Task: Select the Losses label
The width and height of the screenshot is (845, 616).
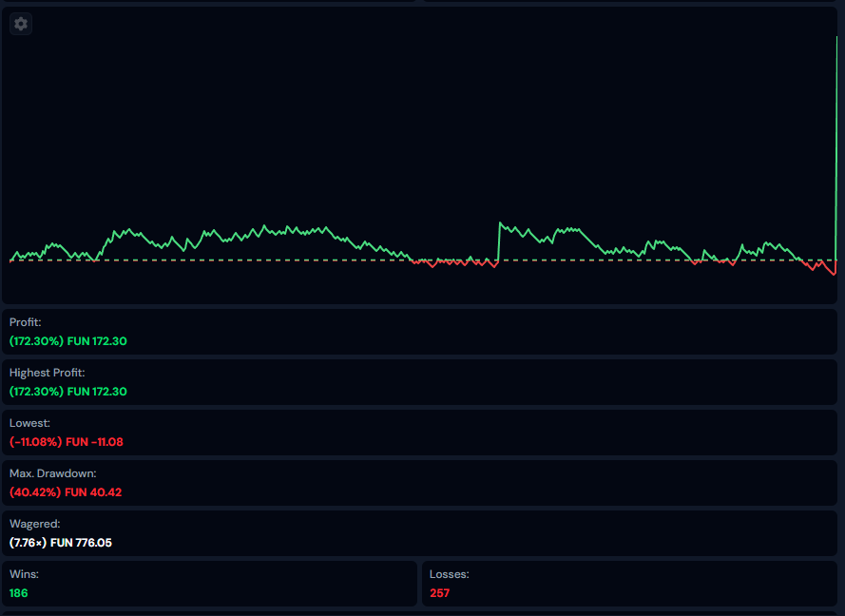Action: (x=449, y=574)
